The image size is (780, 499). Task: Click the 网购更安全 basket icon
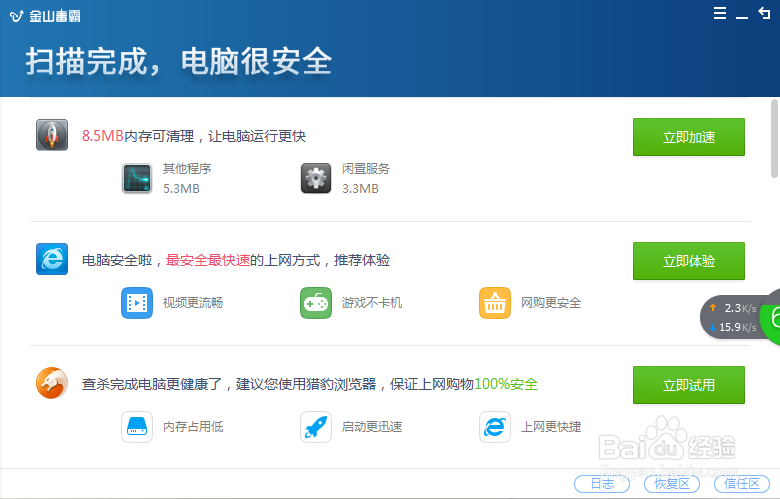pyautogui.click(x=495, y=302)
